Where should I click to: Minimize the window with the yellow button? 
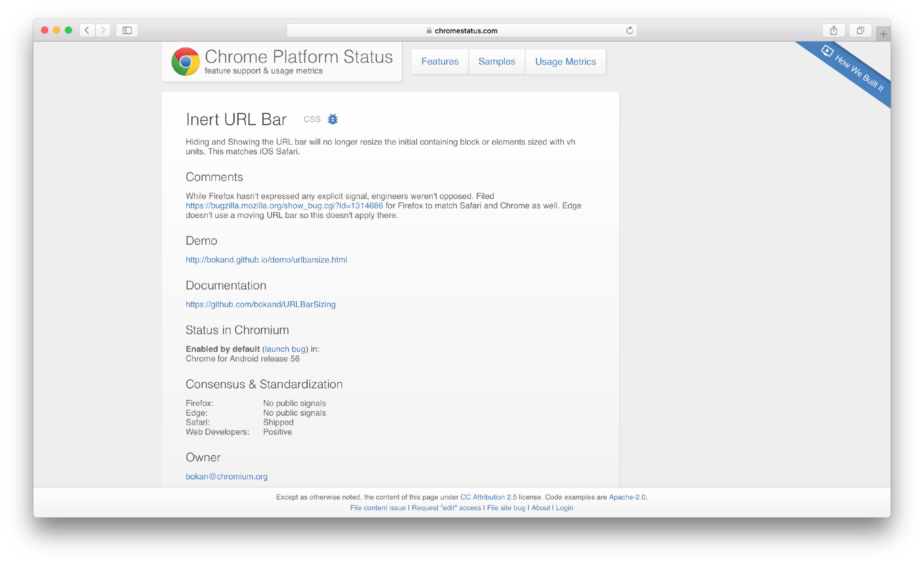pyautogui.click(x=57, y=30)
